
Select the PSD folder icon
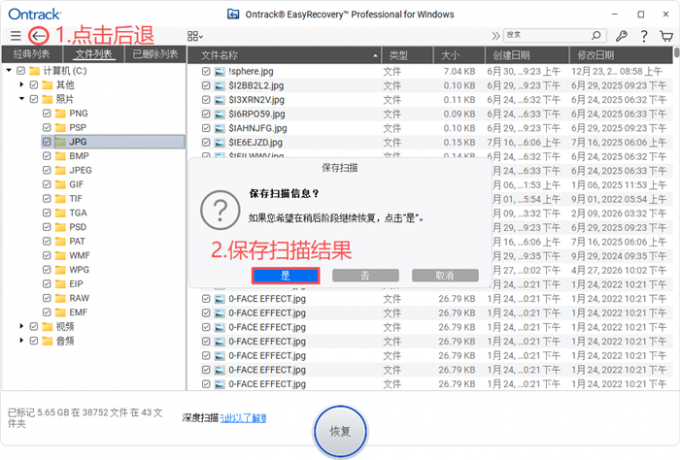(60, 227)
